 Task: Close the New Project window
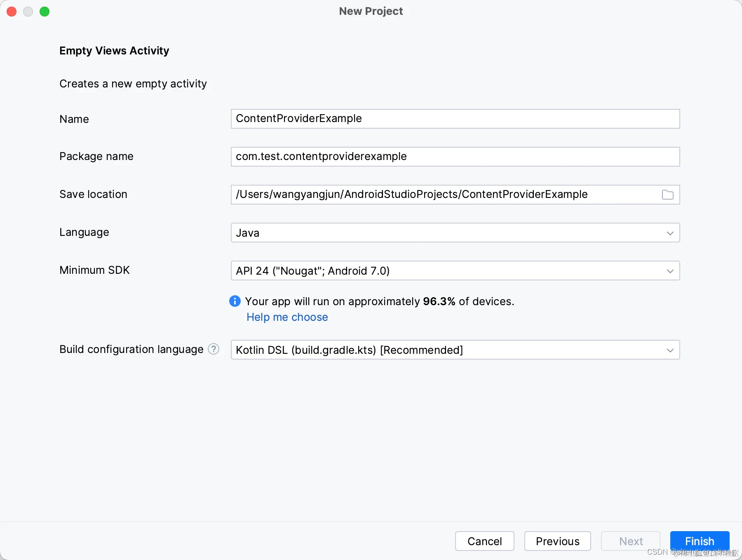click(x=12, y=12)
